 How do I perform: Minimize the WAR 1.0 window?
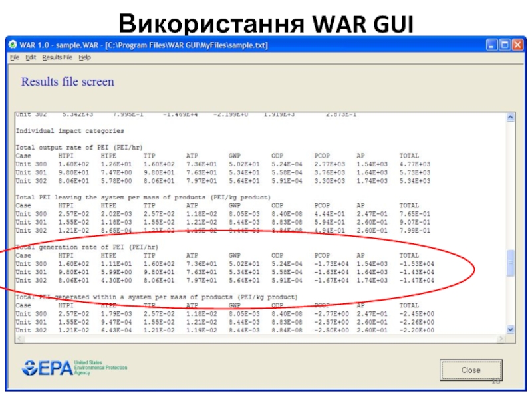click(x=492, y=45)
